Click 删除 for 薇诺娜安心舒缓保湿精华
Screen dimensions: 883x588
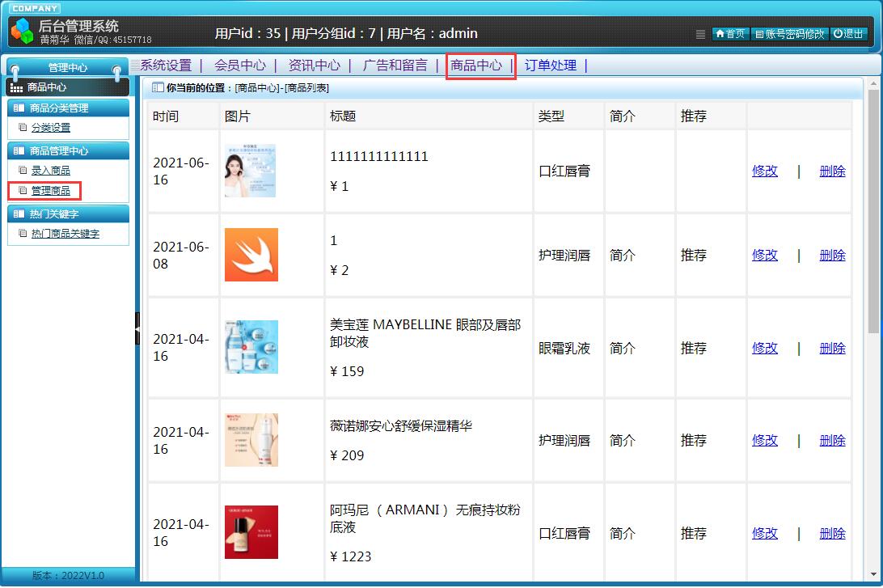(832, 441)
